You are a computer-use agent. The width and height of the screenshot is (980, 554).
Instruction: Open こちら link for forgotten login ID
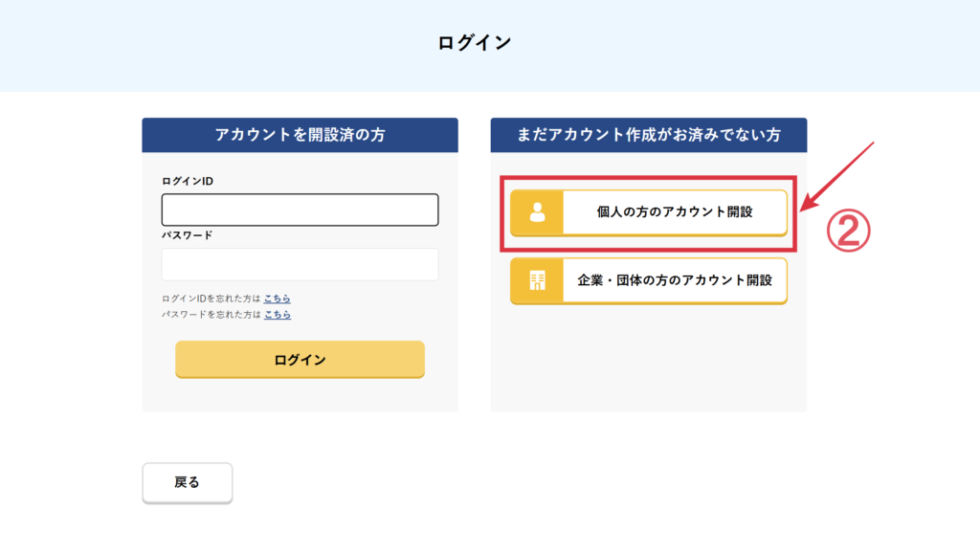coord(277,299)
